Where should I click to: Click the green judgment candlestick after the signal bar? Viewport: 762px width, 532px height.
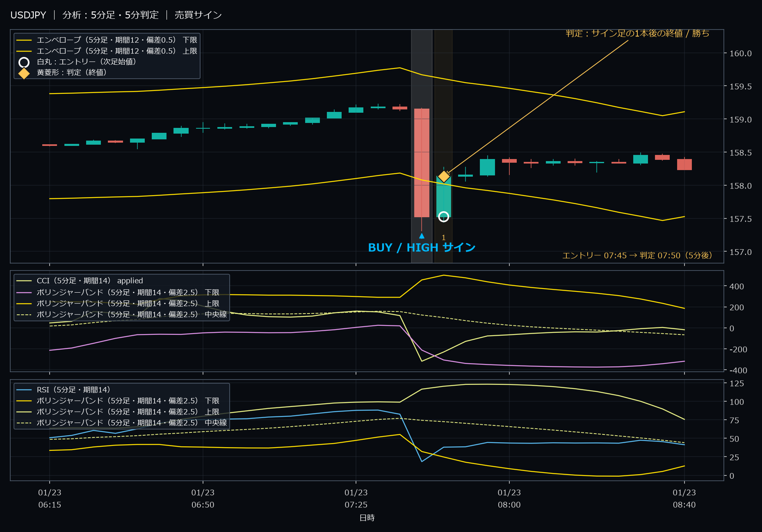[444, 197]
